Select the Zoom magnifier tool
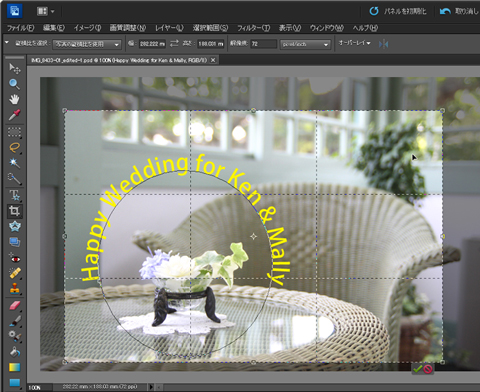The width and height of the screenshot is (480, 392). [14, 84]
